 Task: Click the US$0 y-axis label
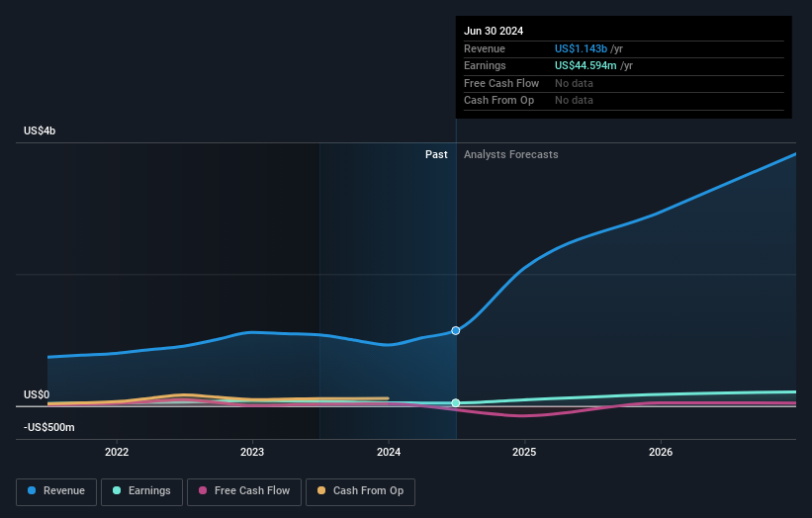37,394
